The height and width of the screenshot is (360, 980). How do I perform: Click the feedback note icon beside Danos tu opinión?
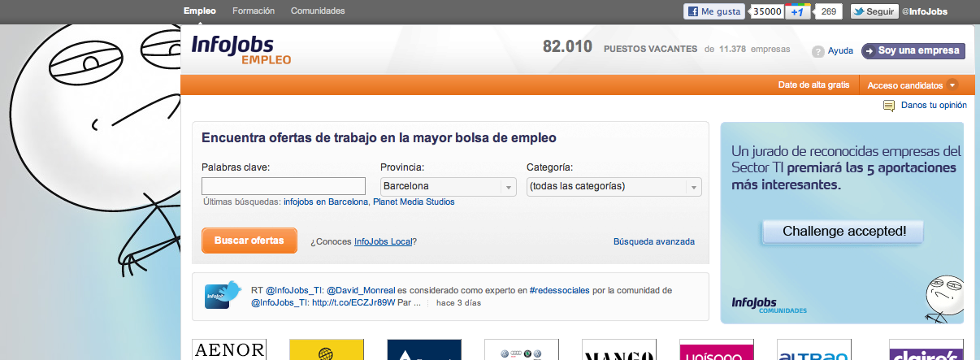pos(889,106)
